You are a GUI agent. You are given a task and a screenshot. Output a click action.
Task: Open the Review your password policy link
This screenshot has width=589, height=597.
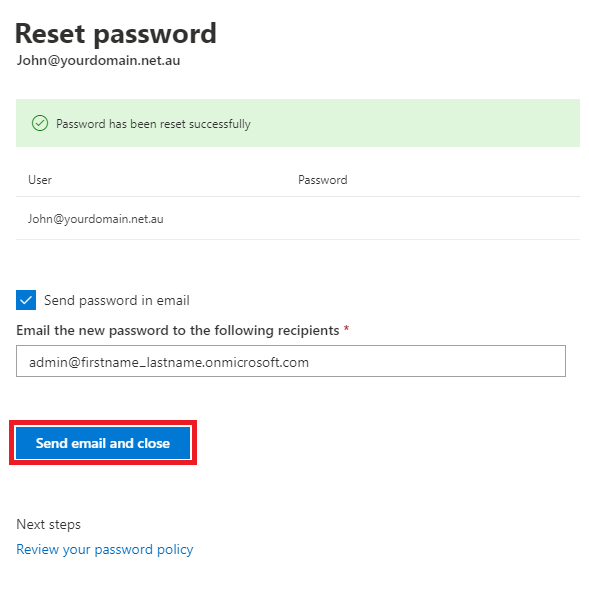(x=105, y=549)
